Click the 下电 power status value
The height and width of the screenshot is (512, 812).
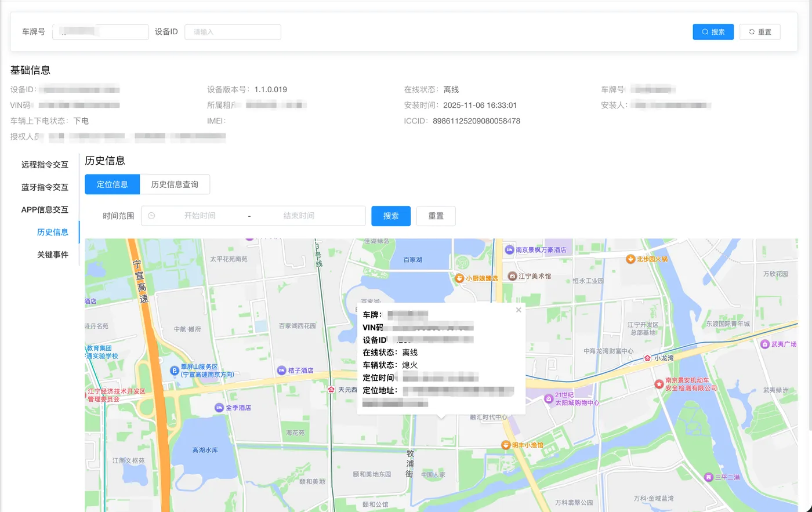pyautogui.click(x=81, y=121)
